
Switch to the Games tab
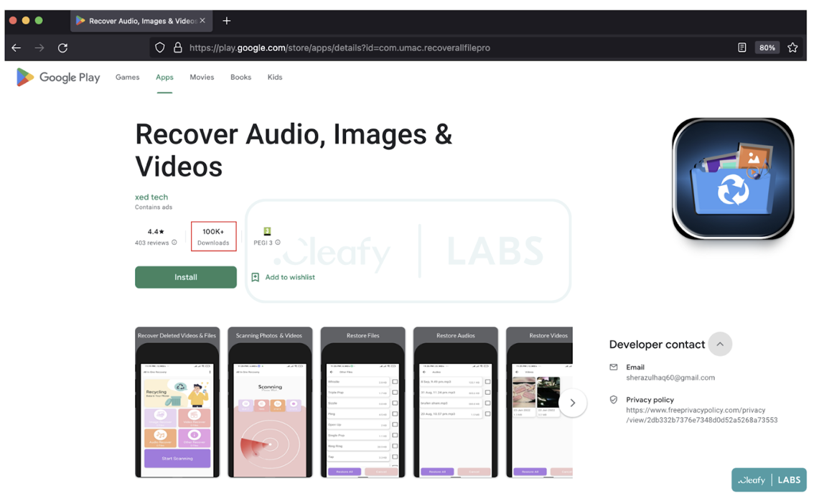pos(127,77)
